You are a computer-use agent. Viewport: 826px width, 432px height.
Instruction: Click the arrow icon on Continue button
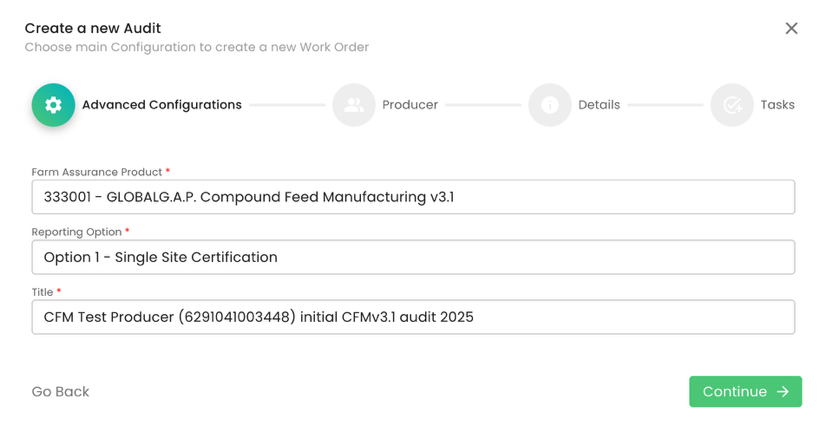pos(783,392)
